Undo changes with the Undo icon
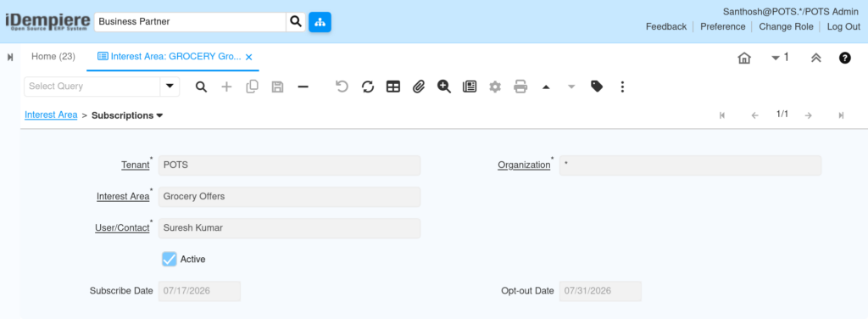Image resolution: width=868 pixels, height=319 pixels. tap(342, 87)
